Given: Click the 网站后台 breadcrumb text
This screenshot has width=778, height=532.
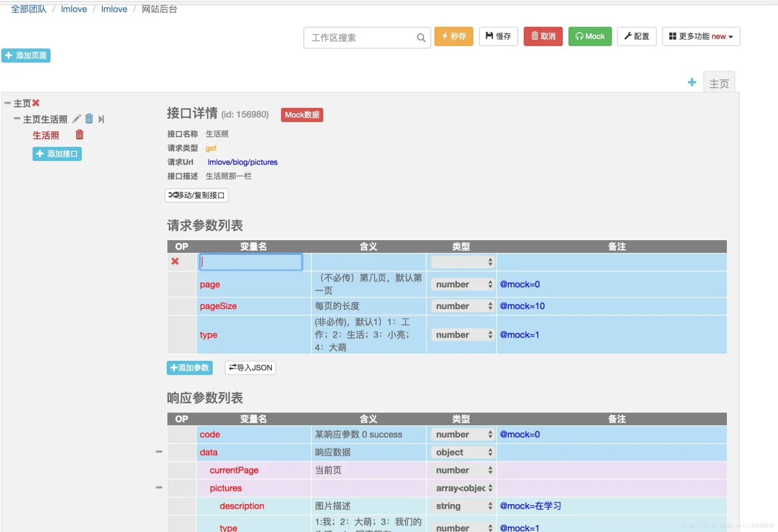Looking at the screenshot, I should (x=159, y=9).
